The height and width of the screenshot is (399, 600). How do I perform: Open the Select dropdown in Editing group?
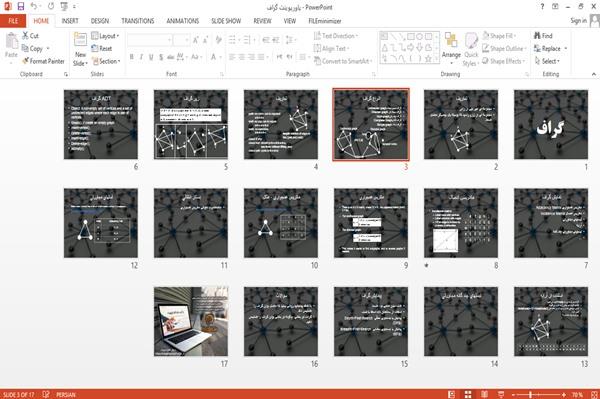click(x=548, y=61)
